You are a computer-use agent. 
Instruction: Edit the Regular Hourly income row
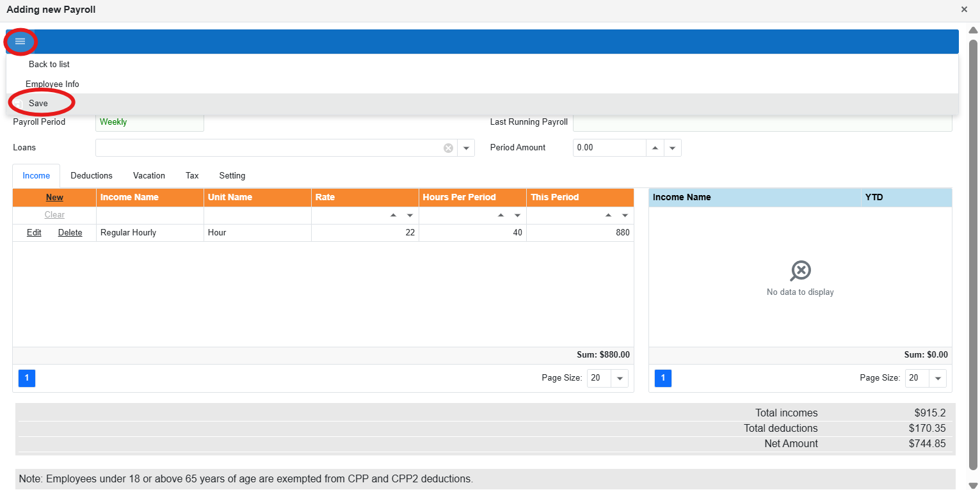click(x=34, y=233)
